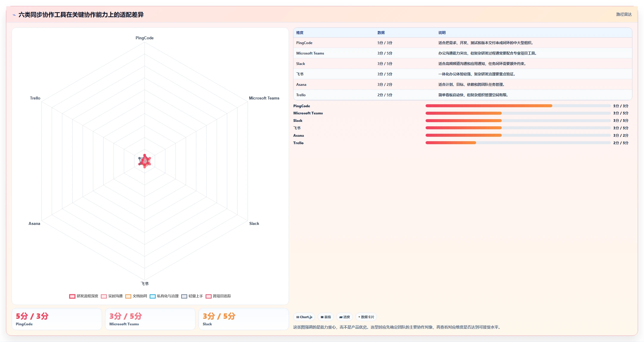Click the footer note 这张图强调的是能力重心
This screenshot has height=342, width=644.
[397, 327]
